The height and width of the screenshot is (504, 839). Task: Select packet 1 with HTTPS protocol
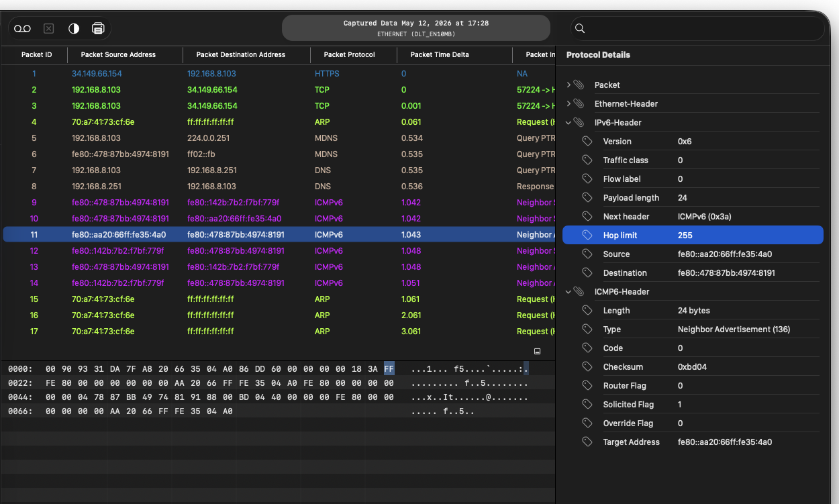279,74
